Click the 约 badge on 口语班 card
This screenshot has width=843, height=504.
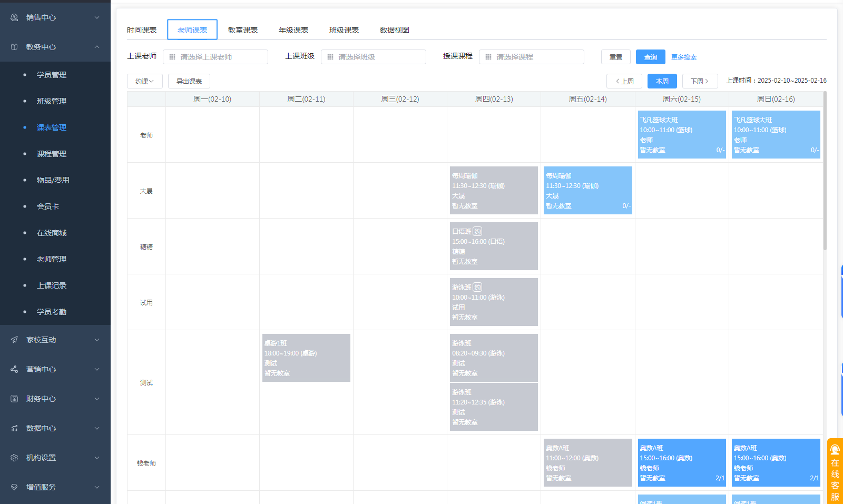[477, 231]
